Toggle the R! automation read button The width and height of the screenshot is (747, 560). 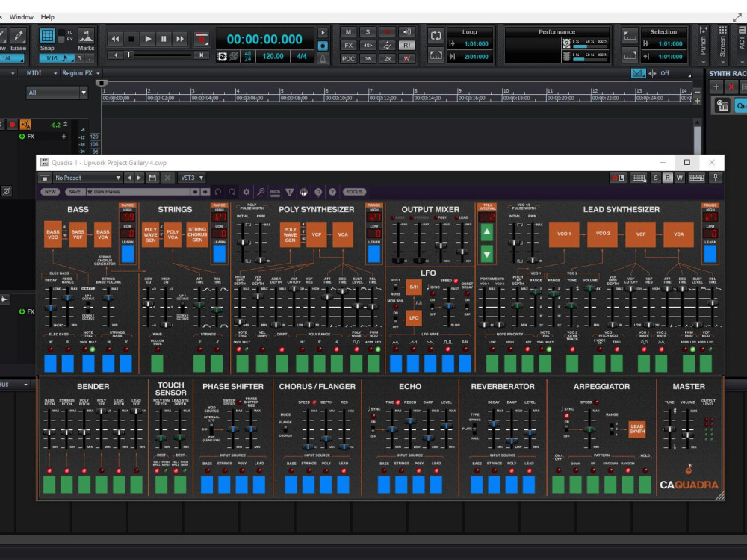pos(407,46)
